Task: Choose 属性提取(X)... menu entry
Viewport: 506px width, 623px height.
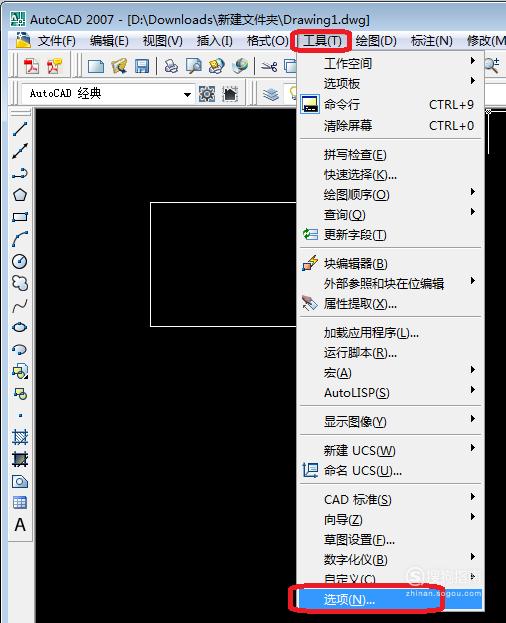Action: (390, 304)
